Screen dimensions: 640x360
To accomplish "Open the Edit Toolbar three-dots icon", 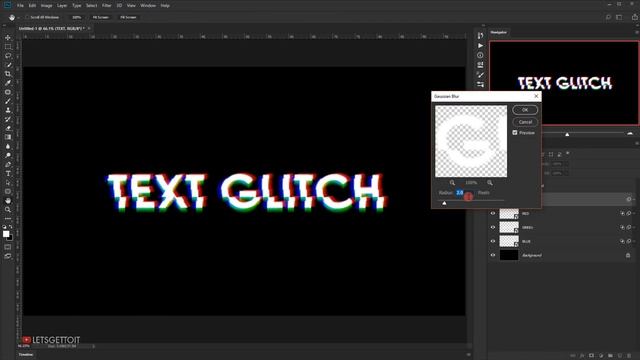I will pyautogui.click(x=8, y=219).
